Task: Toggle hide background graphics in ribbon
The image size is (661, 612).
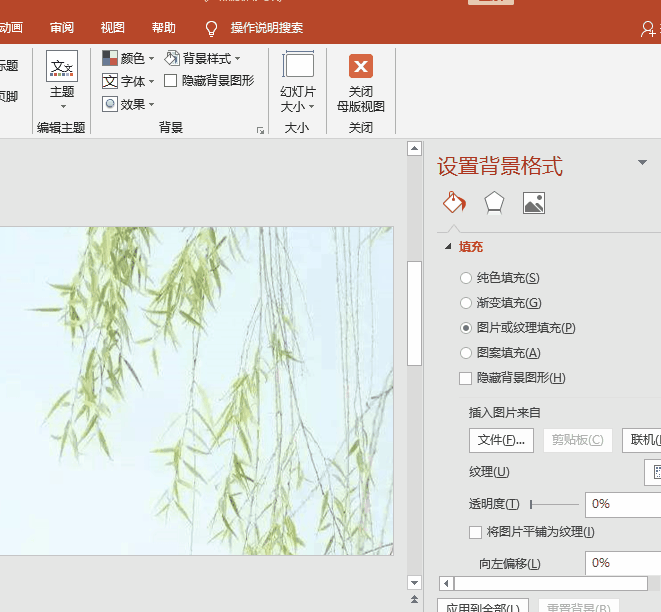Action: [171, 81]
